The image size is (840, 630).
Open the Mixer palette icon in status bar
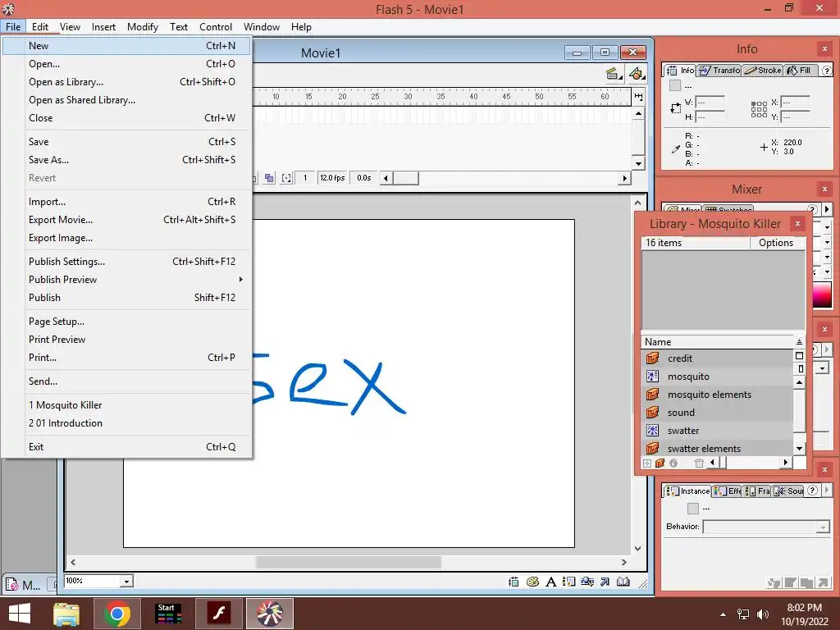click(532, 582)
